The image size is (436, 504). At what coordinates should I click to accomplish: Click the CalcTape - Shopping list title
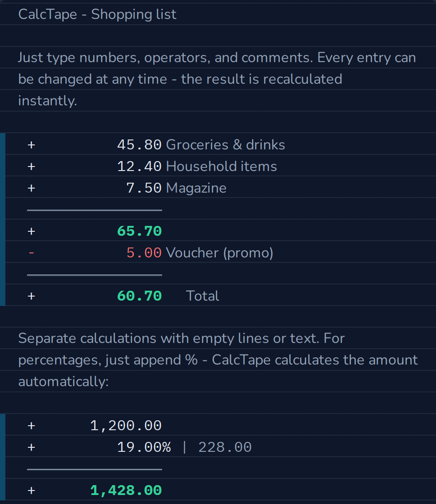click(97, 14)
